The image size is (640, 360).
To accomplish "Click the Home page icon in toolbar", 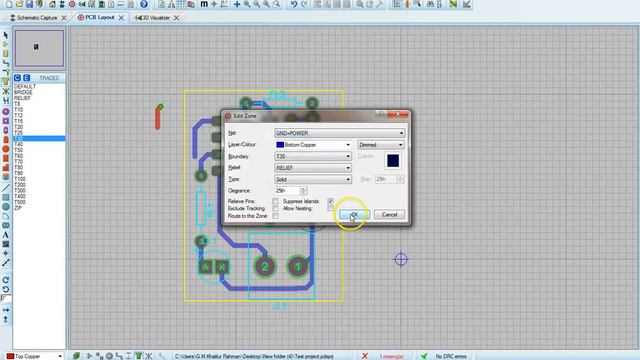I will tap(52, 4).
